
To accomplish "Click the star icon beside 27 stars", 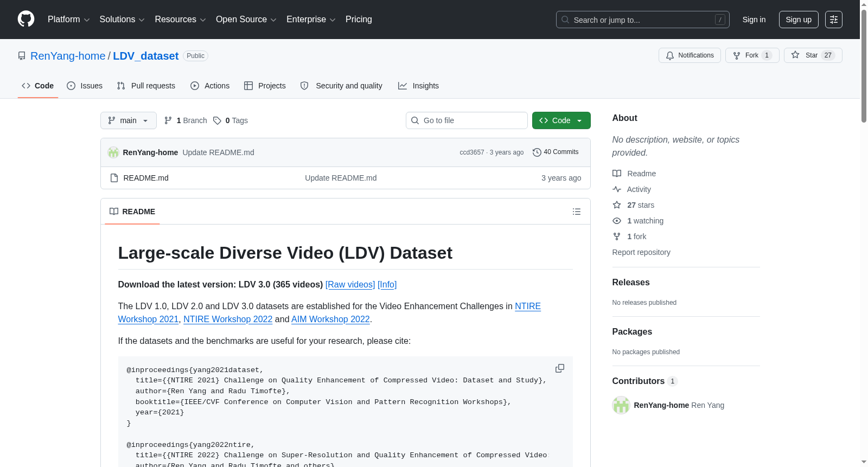I will tap(617, 205).
